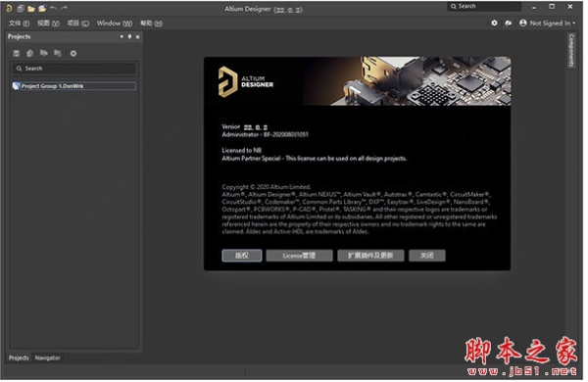This screenshot has width=588, height=382.
Task: Click the 版权 button in About dialog
Action: 242,256
